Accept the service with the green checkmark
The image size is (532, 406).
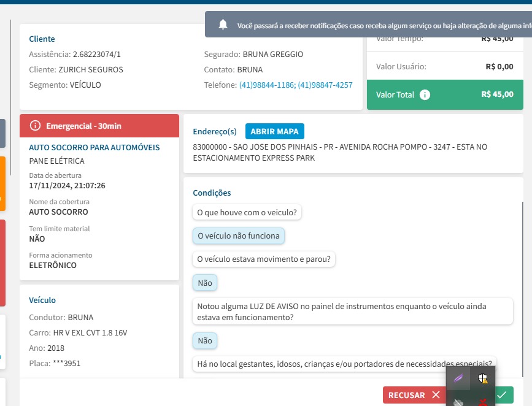tap(502, 395)
